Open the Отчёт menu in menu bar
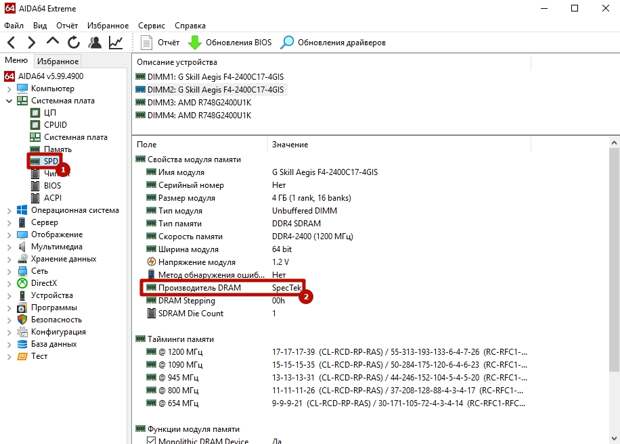 [x=67, y=25]
